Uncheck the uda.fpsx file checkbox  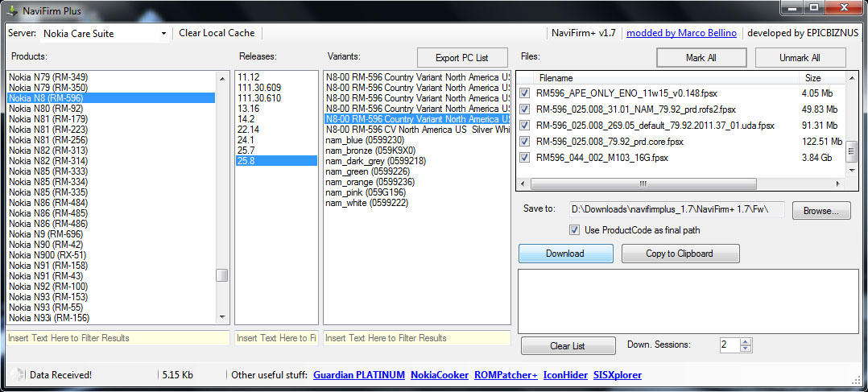525,126
